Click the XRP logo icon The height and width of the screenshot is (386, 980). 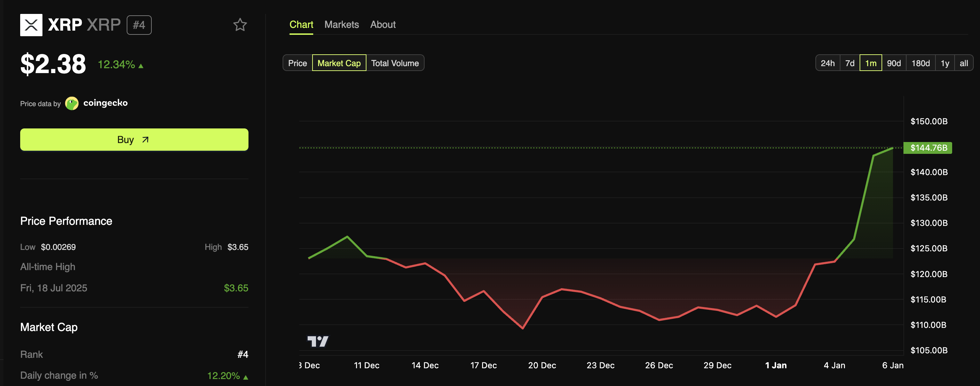(x=31, y=25)
